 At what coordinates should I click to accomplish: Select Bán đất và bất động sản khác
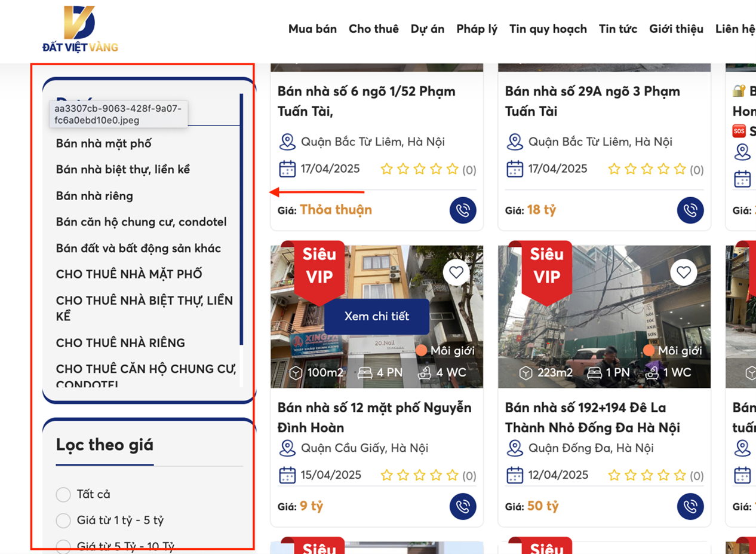coord(139,249)
